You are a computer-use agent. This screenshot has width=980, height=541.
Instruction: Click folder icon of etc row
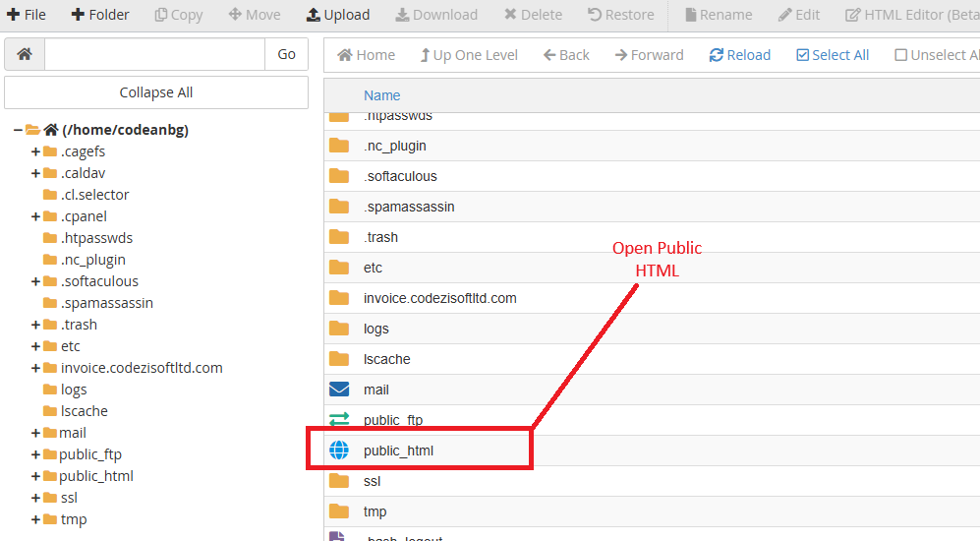coord(339,268)
